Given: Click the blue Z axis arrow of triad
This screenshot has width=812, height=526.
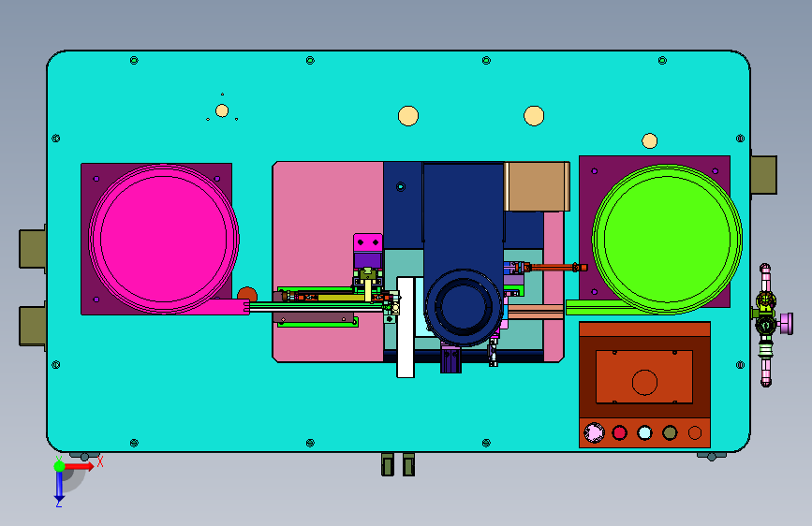Looking at the screenshot, I should (59, 486).
